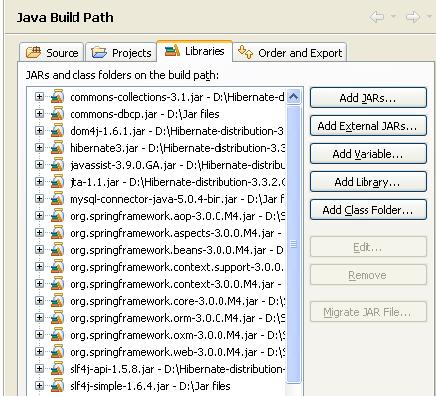Click the Add Variable... button
The height and width of the screenshot is (397, 436).
point(368,154)
